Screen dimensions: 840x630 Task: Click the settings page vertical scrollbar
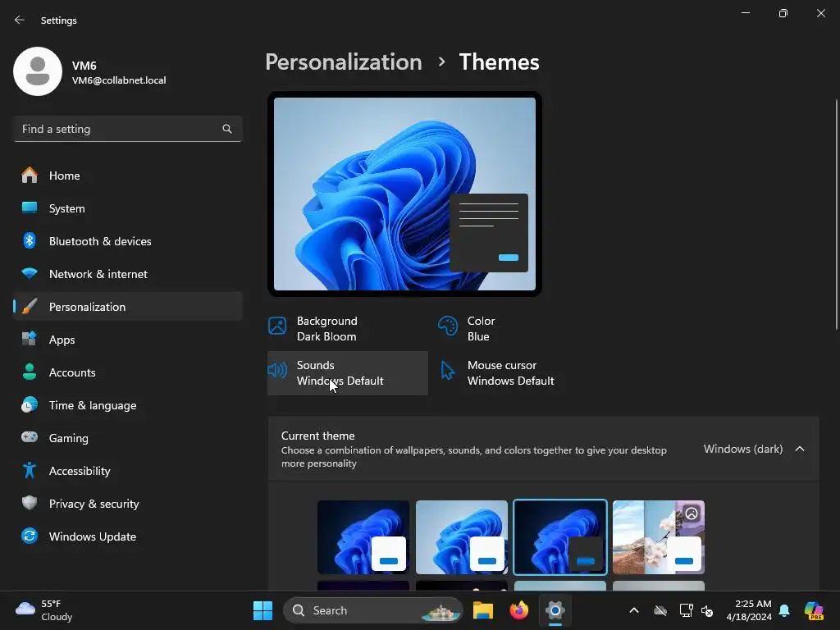coord(837,214)
